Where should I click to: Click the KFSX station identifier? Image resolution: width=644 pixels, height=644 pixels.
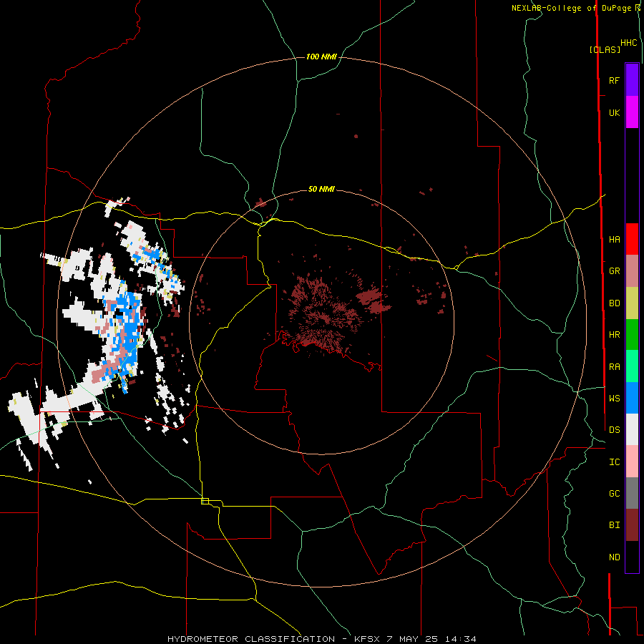click(367, 639)
